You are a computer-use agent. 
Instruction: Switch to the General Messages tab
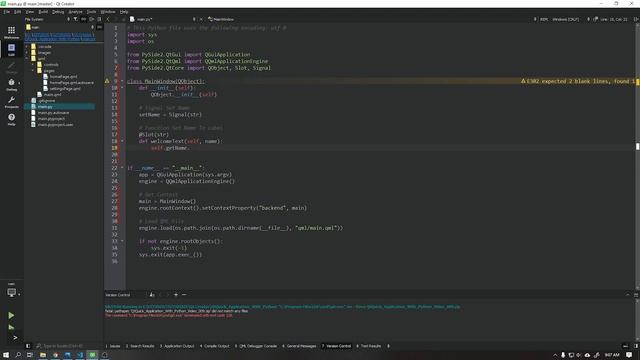click(299, 346)
